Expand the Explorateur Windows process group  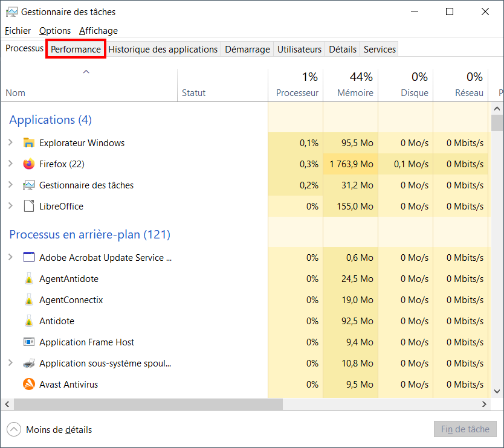(x=10, y=142)
